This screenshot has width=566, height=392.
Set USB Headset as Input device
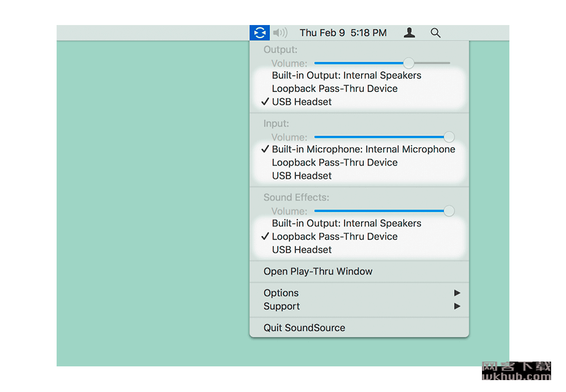coord(359,176)
